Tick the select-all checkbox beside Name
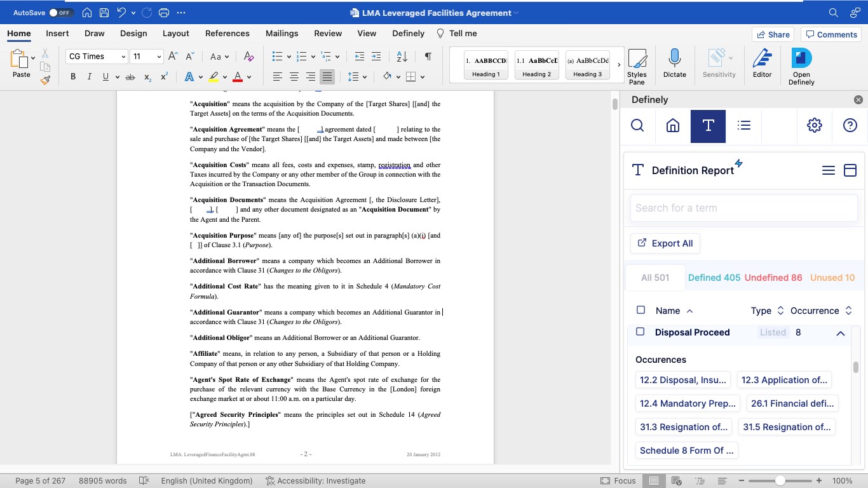This screenshot has width=868, height=488. (641, 310)
